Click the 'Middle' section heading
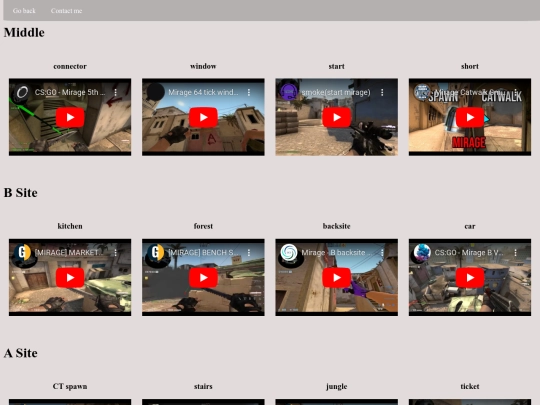540x405 pixels. (x=24, y=32)
